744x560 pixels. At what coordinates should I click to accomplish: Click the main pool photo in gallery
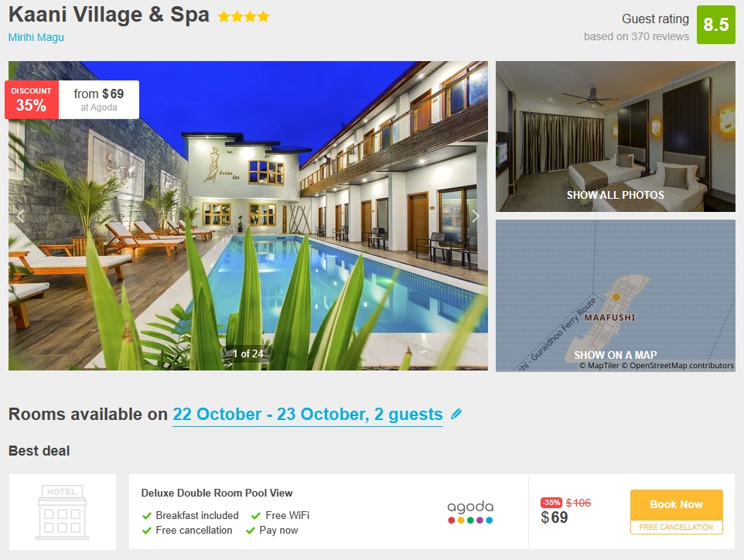pyautogui.click(x=247, y=216)
